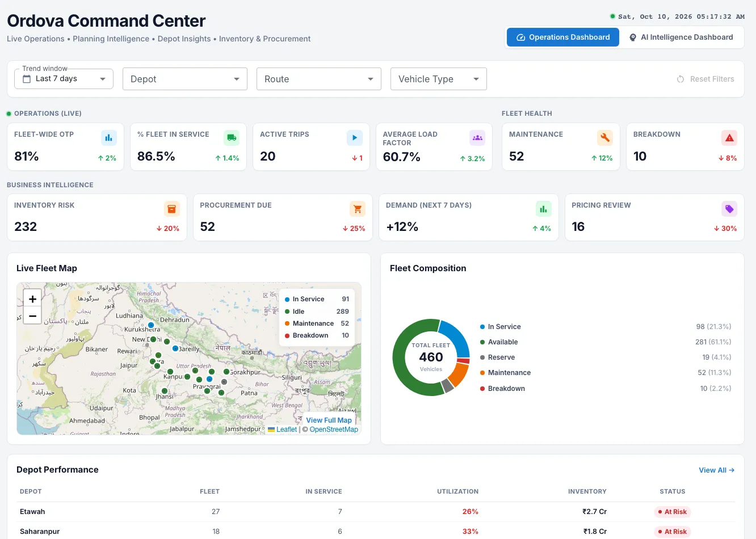Click Saharanpur's At Risk status badge

(673, 532)
